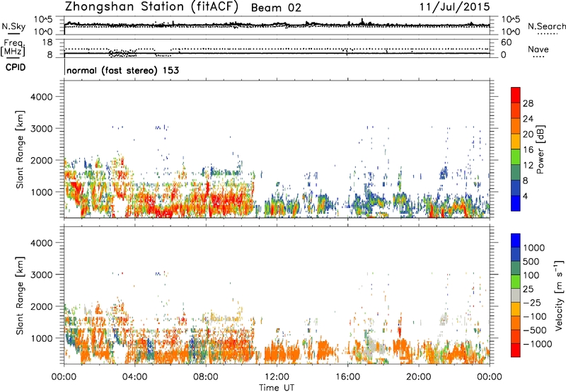Viewport: 566px width, 392px height.
Task: Click the "N.Search" legend label
Action: point(547,26)
